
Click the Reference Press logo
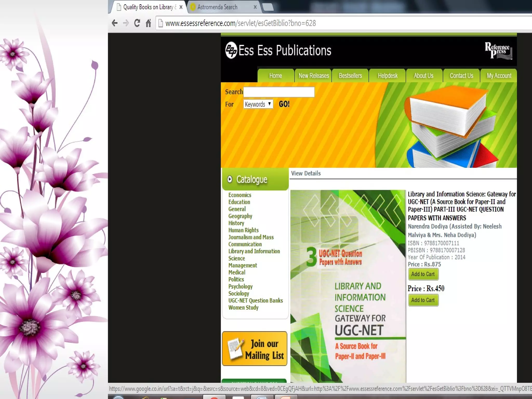[498, 50]
